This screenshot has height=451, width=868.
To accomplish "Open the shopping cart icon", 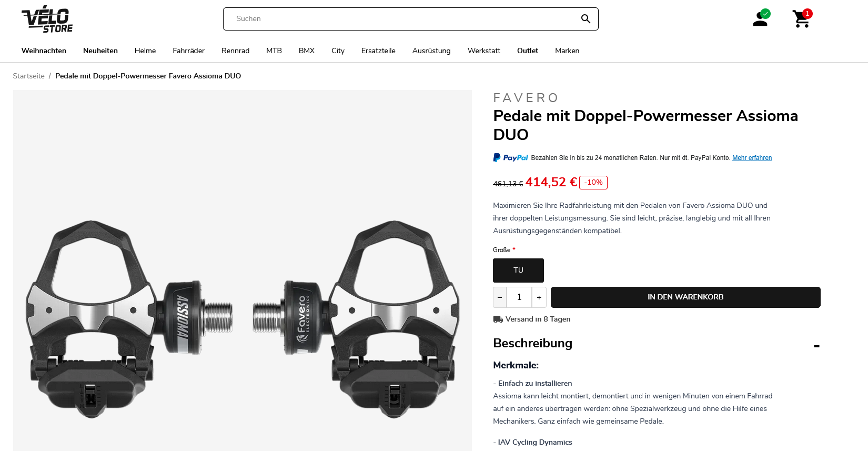I will point(802,18).
